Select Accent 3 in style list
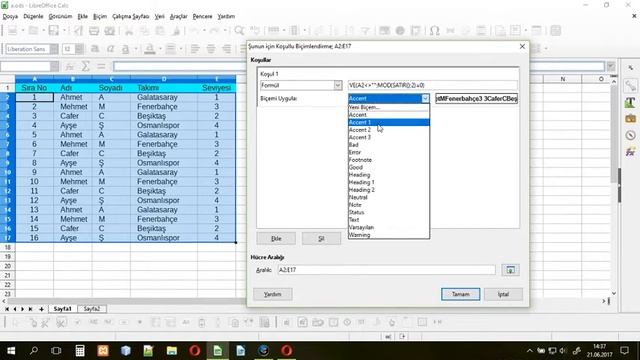Screen dimensions: 640x360 click(389, 137)
